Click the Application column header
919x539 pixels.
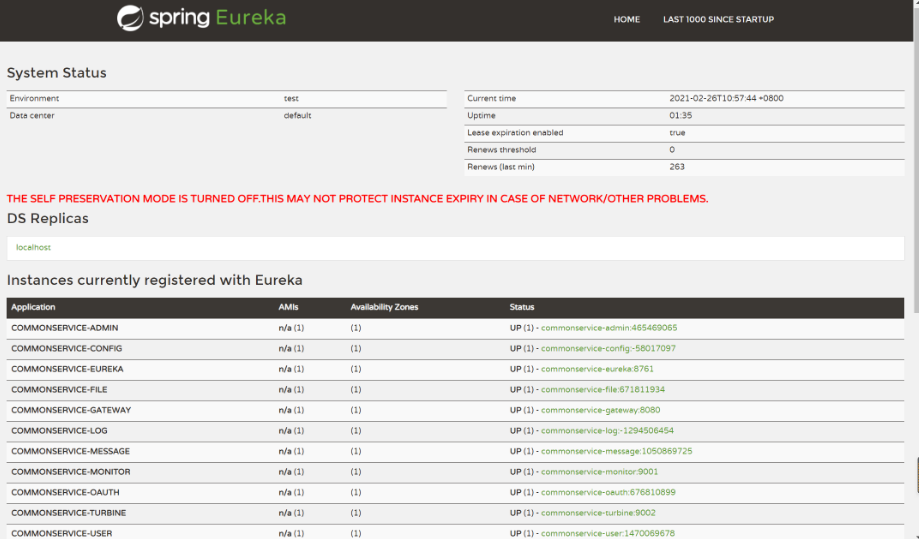[33, 307]
